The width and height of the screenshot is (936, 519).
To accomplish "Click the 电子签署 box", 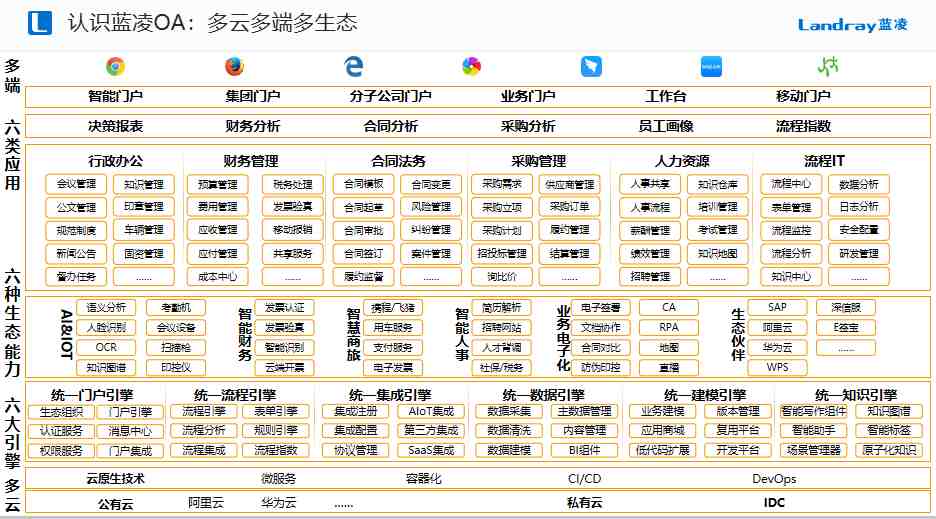I will [601, 308].
